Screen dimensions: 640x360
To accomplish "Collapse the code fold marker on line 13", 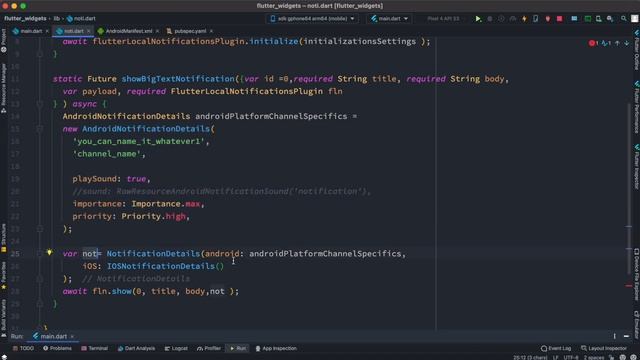I will point(40,104).
